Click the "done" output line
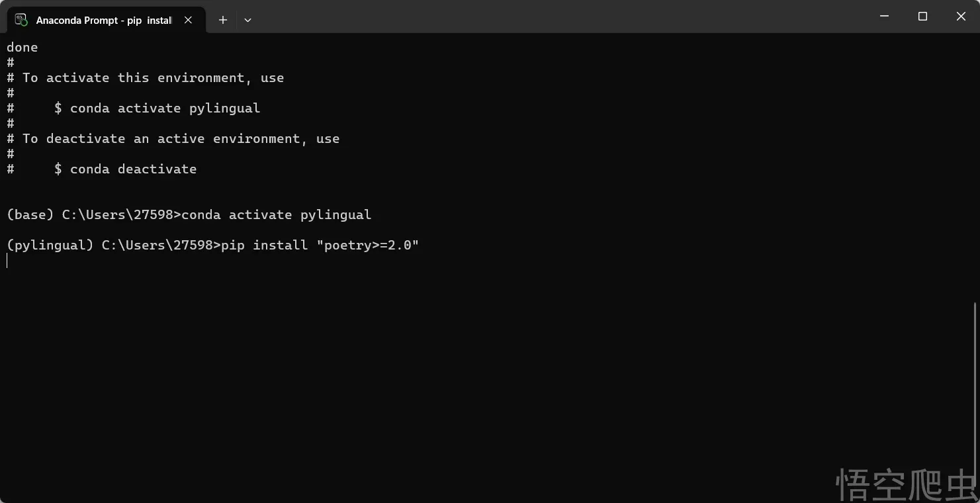The image size is (980, 503). tap(22, 48)
